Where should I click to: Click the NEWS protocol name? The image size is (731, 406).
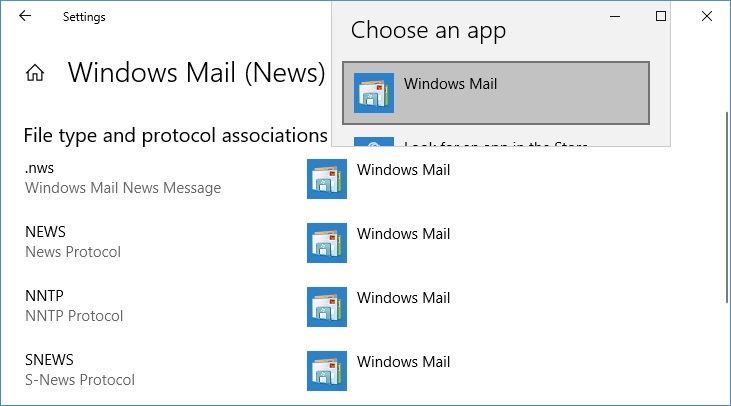(x=45, y=232)
